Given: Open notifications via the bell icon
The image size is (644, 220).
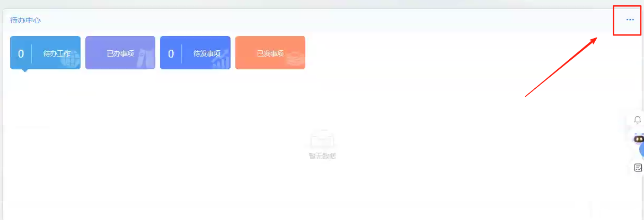Looking at the screenshot, I should click(x=638, y=120).
